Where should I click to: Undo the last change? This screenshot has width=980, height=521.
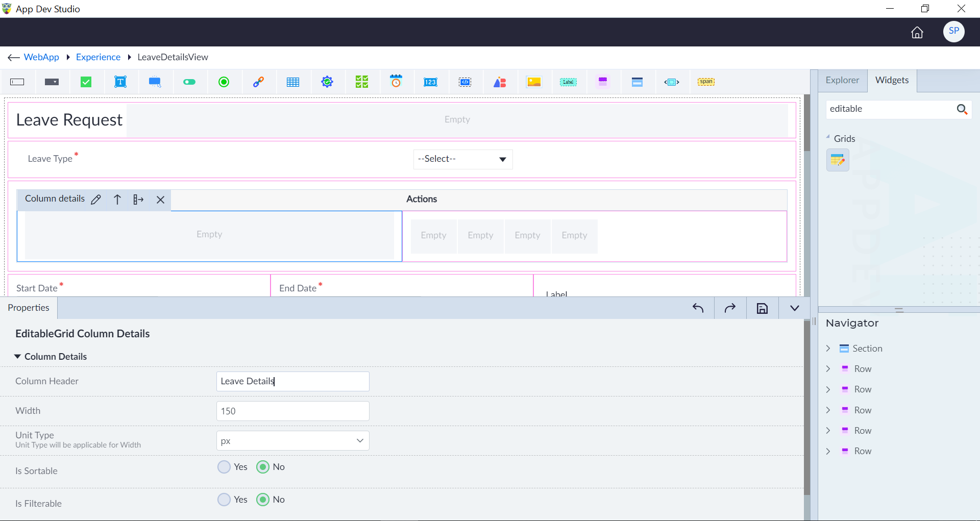coord(698,308)
